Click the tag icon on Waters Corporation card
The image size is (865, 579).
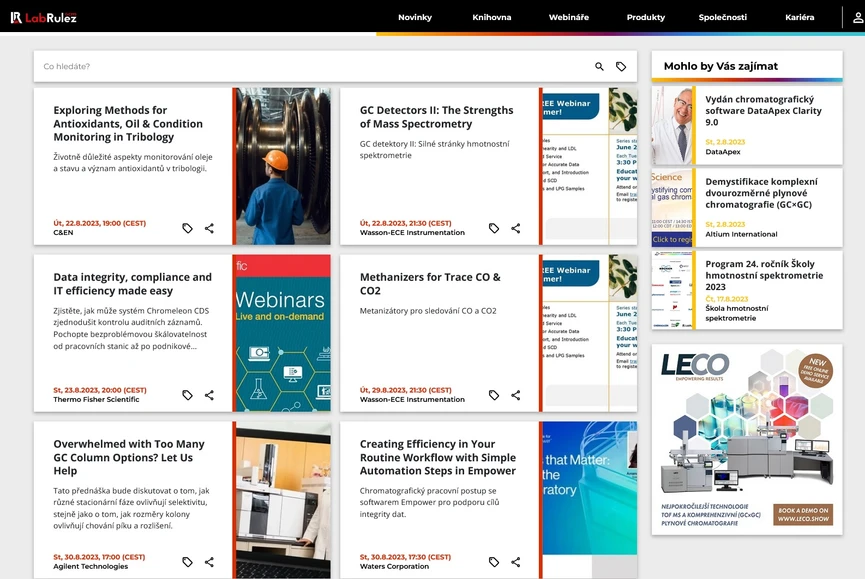coord(493,562)
